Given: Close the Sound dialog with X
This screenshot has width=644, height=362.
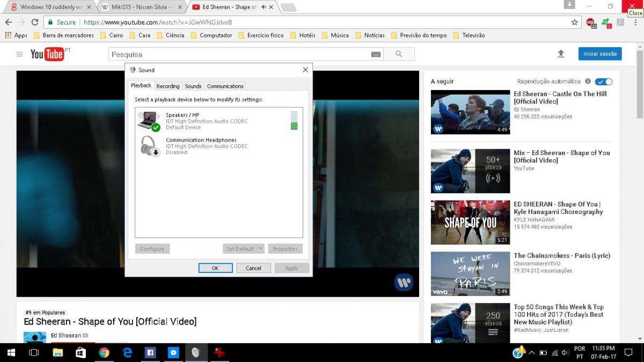Looking at the screenshot, I should (x=305, y=70).
